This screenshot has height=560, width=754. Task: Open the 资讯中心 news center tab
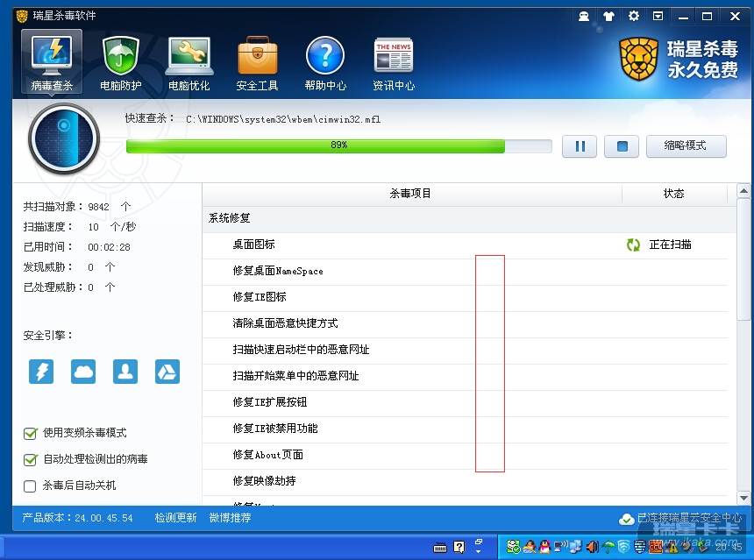[x=394, y=64]
